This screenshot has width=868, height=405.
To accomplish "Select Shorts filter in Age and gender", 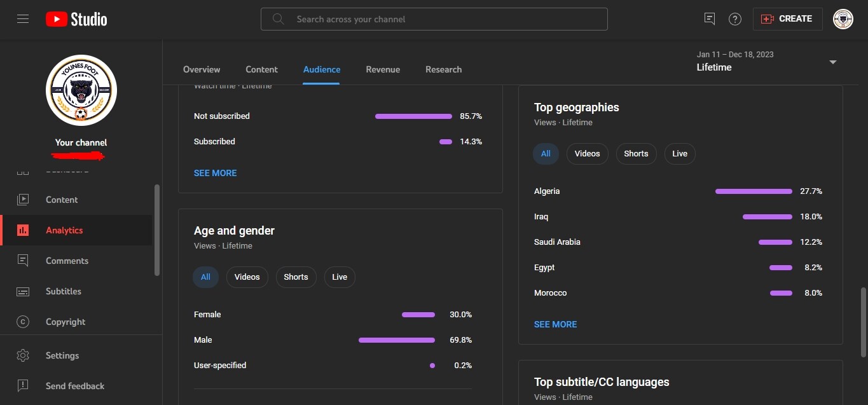I will [296, 277].
